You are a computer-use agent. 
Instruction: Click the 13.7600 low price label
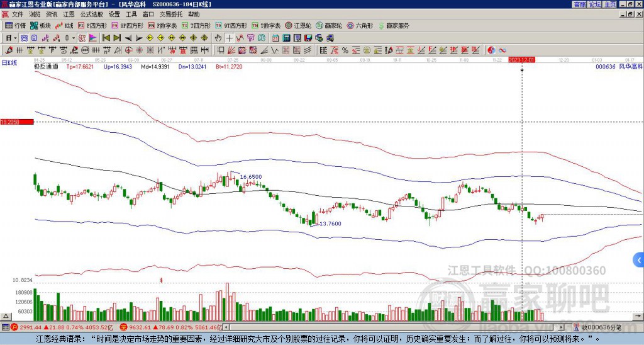(331, 223)
